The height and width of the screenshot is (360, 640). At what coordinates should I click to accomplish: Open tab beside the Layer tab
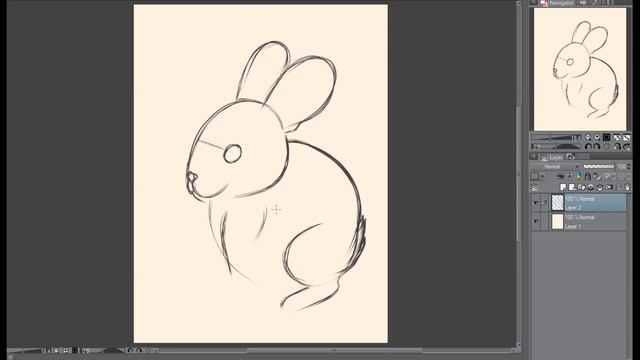[571, 157]
